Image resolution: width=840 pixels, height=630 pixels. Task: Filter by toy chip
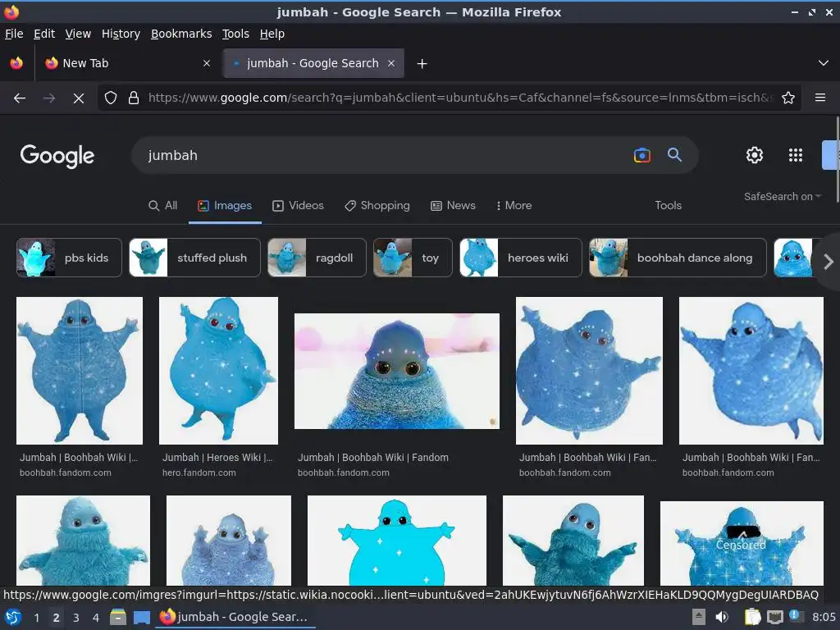coord(413,258)
